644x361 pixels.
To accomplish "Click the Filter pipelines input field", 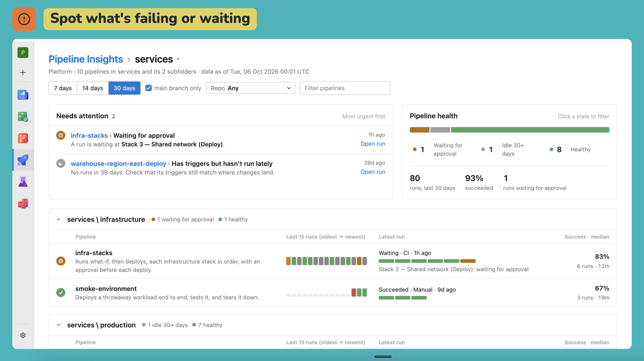I will click(345, 88).
